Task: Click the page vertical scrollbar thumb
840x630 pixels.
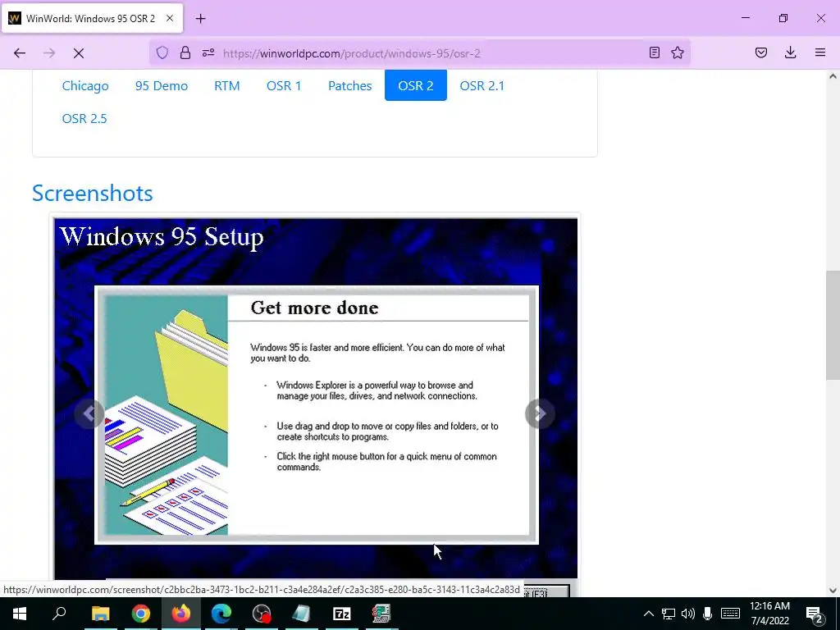Action: tap(833, 325)
